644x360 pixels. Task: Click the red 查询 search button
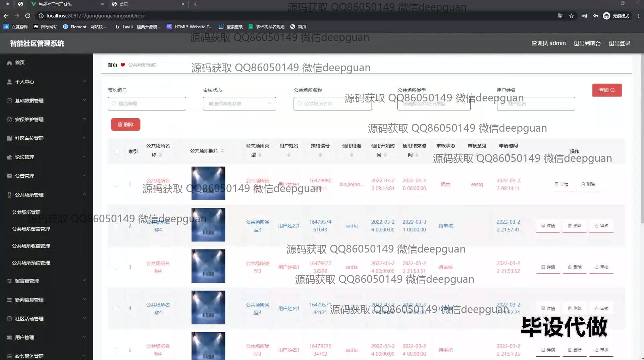606,90
